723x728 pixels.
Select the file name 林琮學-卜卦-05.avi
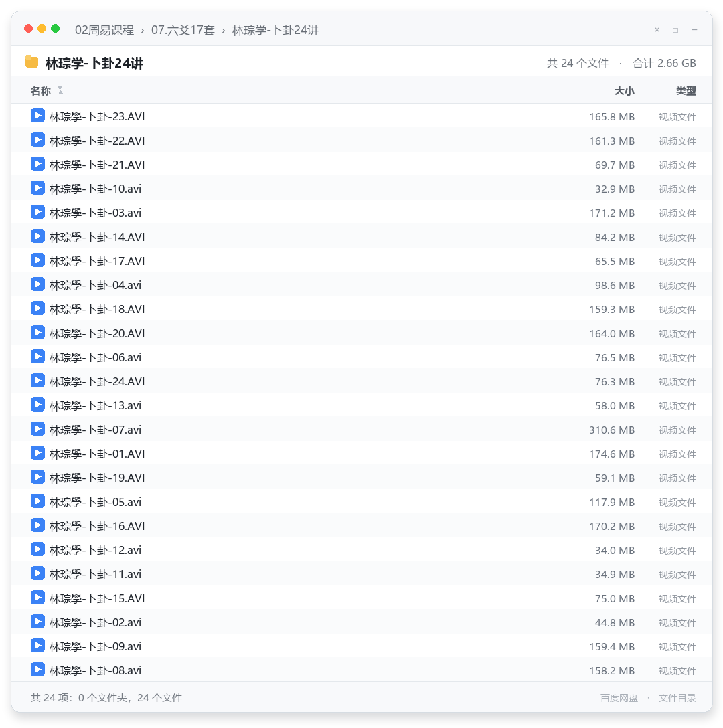click(95, 502)
